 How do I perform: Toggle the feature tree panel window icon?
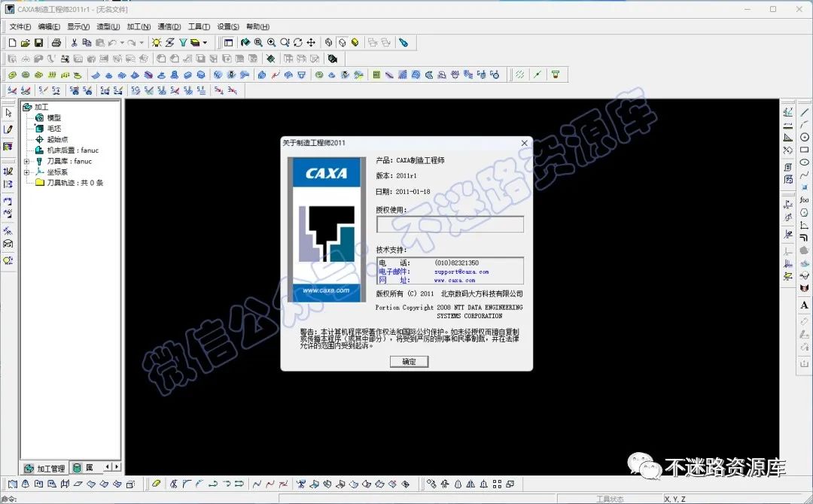[229, 42]
